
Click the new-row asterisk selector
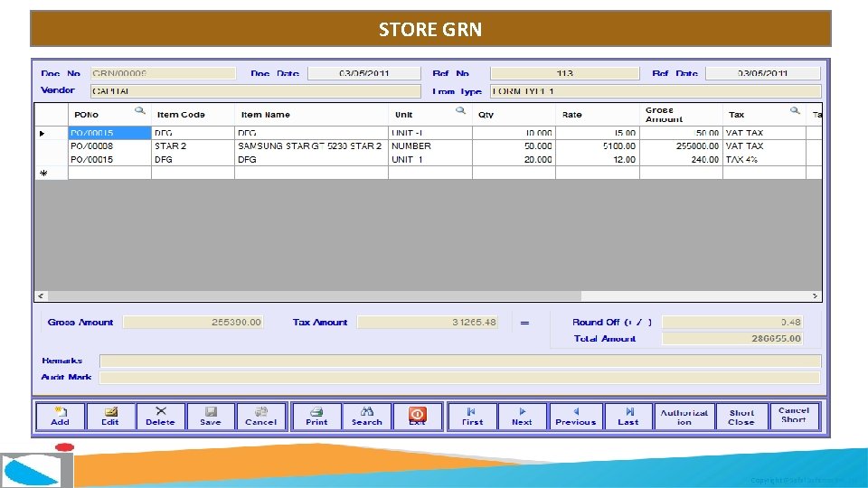click(51, 174)
